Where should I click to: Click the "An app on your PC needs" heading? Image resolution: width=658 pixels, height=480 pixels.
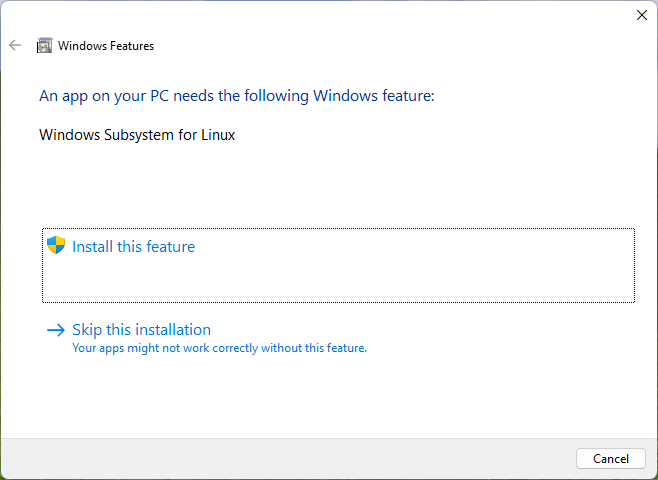237,96
